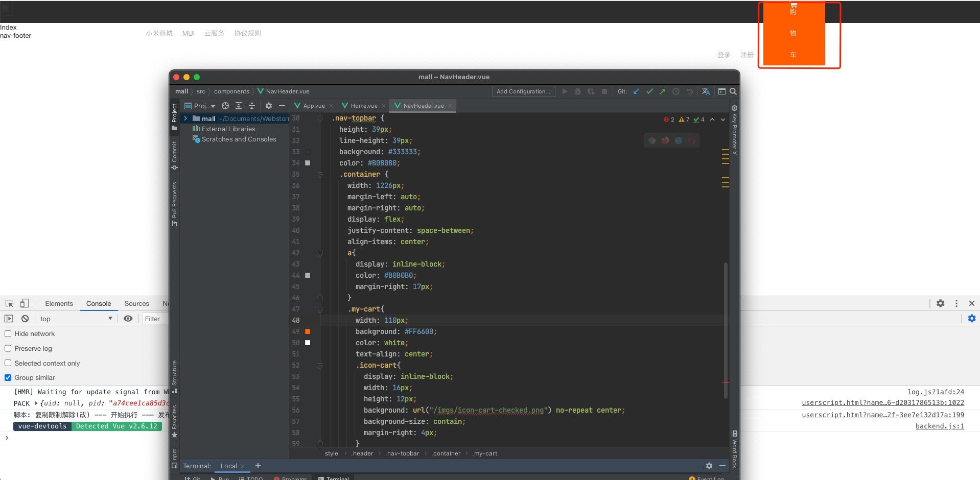The image size is (980, 480).
Task: Click the expand all icon in Project panel
Action: coord(239,106)
